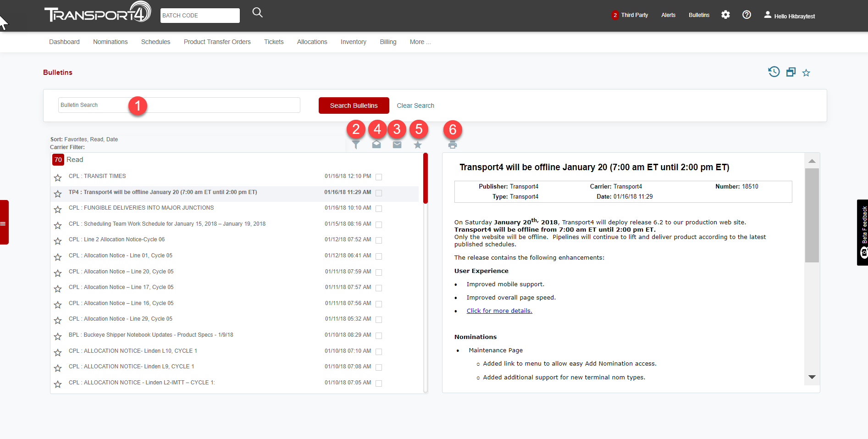This screenshot has width=868, height=439.
Task: Favorite the CPL : TRANSIT TIMES bulletin star
Action: pos(58,178)
